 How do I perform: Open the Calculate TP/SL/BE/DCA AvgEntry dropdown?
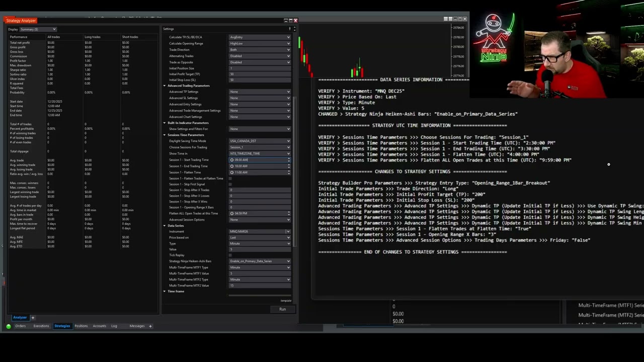(260, 37)
